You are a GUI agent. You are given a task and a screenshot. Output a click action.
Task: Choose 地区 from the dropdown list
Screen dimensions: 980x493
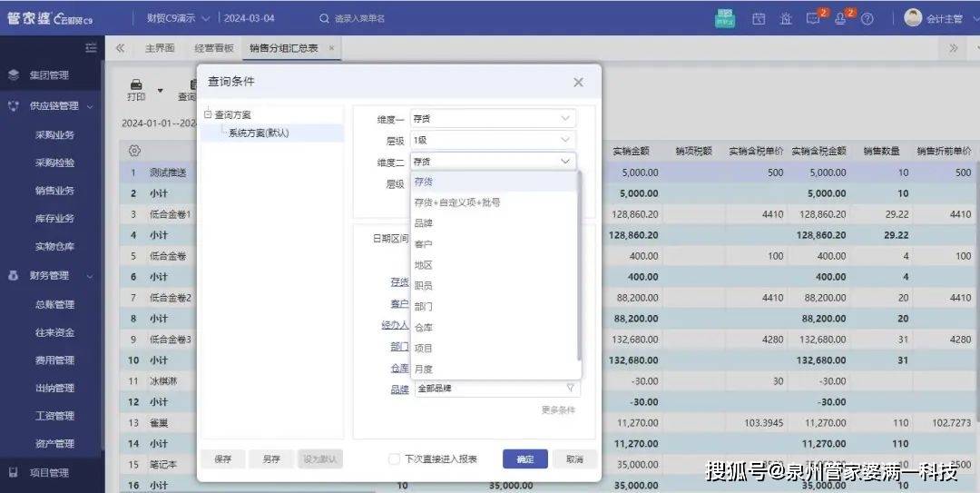click(494, 264)
